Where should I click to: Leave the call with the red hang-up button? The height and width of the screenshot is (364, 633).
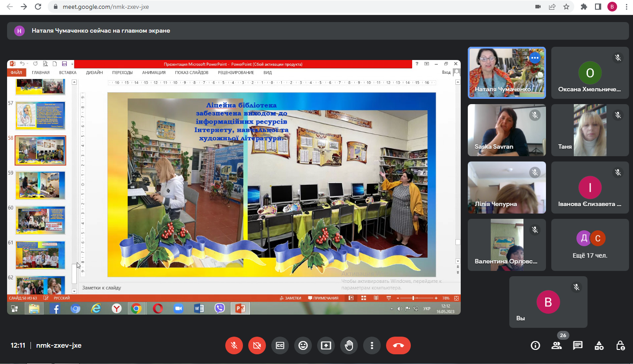(398, 345)
